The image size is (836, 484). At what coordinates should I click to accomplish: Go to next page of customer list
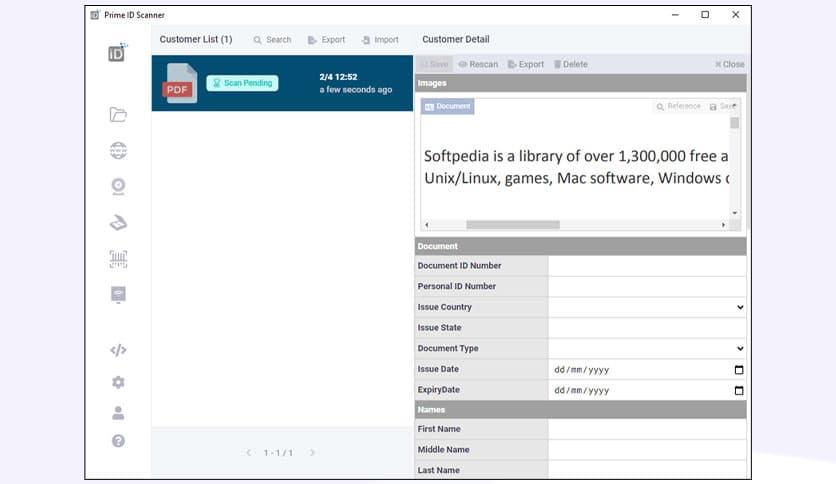coord(312,453)
